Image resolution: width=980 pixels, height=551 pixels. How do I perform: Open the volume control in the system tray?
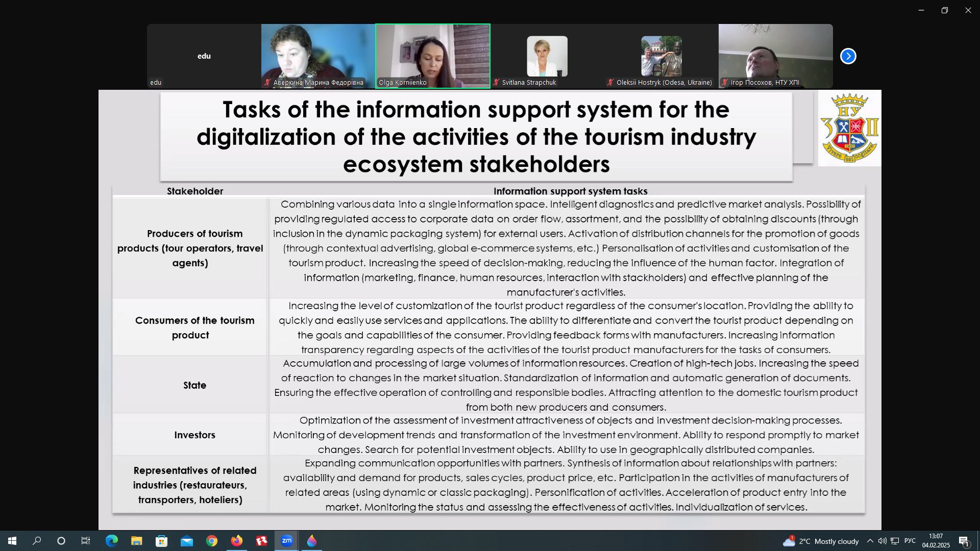coord(882,541)
